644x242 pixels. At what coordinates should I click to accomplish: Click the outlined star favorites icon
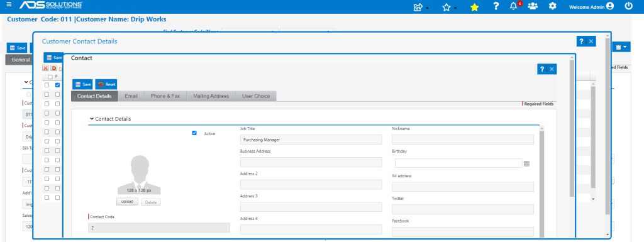447,7
